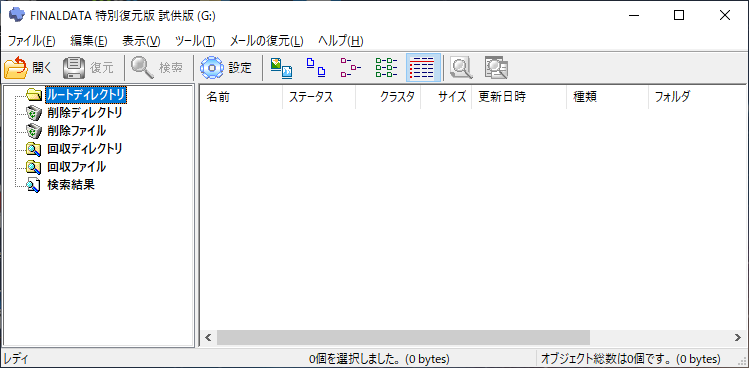Click the root directory folder icon
Image resolution: width=749 pixels, height=368 pixels.
tap(34, 95)
